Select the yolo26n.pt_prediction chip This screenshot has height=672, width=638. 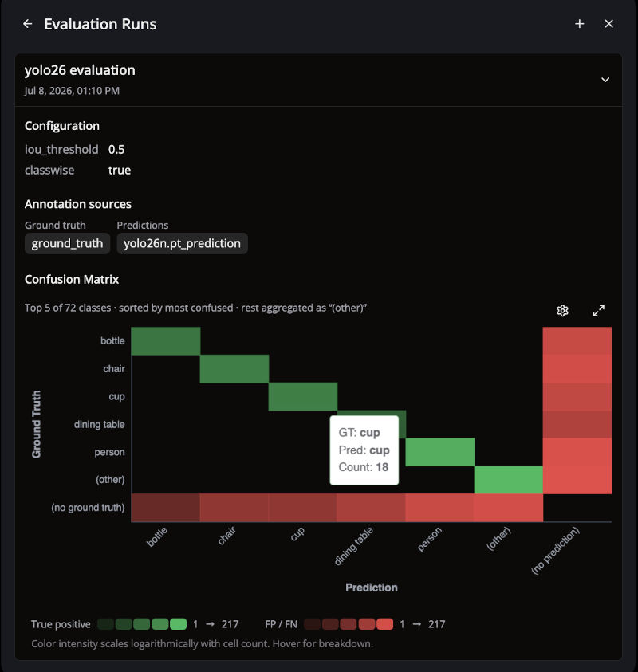[x=182, y=243]
